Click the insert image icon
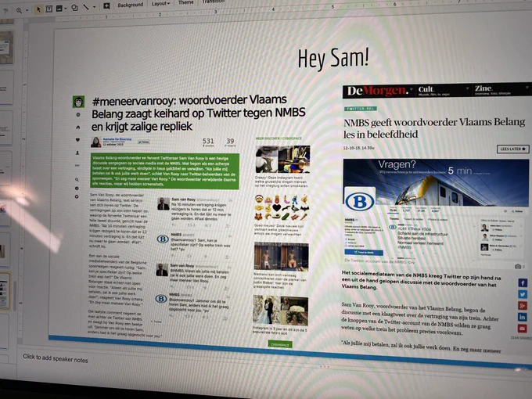Image resolution: width=532 pixels, height=399 pixels. coord(59,8)
